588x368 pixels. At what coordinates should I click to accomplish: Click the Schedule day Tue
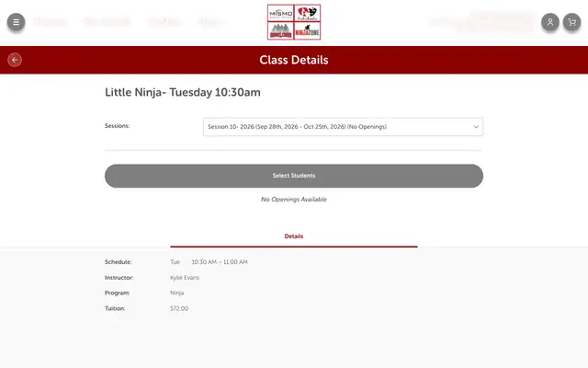coord(175,262)
